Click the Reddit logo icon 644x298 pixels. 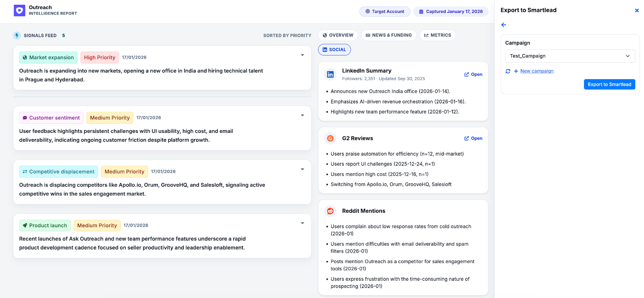(330, 211)
